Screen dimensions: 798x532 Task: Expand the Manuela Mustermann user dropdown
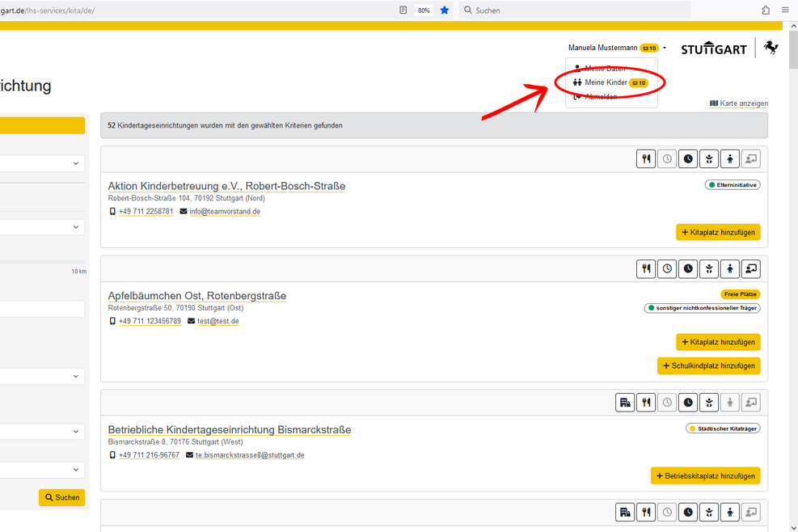(x=617, y=48)
